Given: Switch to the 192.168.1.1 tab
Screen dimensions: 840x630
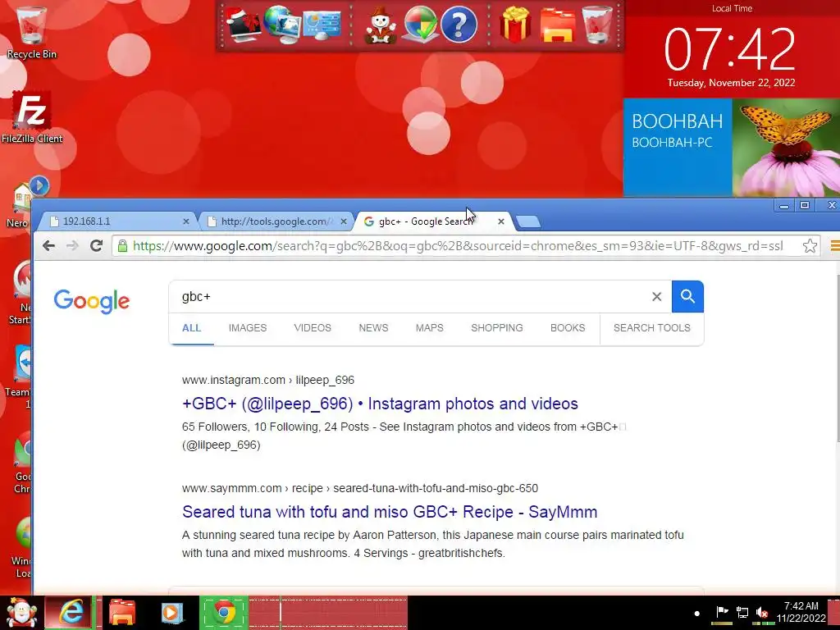Looking at the screenshot, I should pyautogui.click(x=115, y=221).
